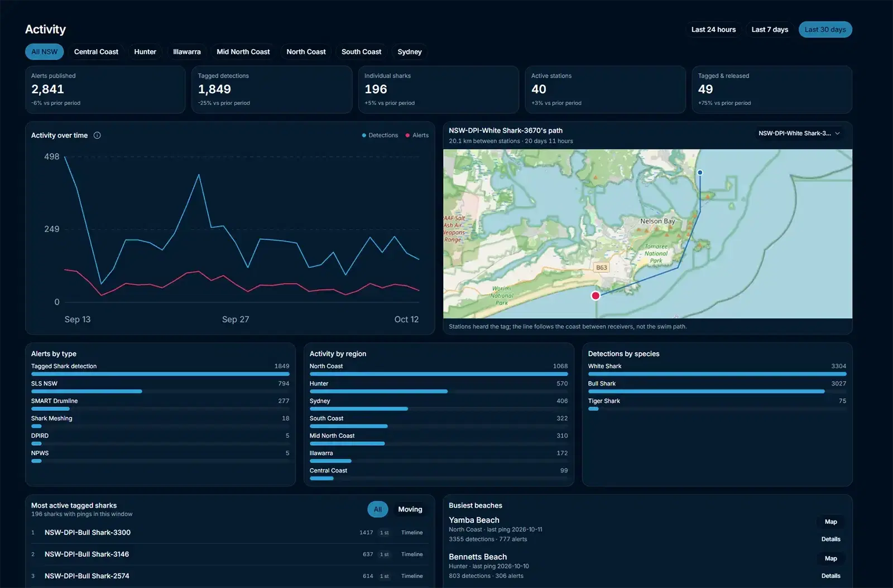The width and height of the screenshot is (893, 588).
Task: Click the Oct 12 axis label
Action: [x=406, y=320]
